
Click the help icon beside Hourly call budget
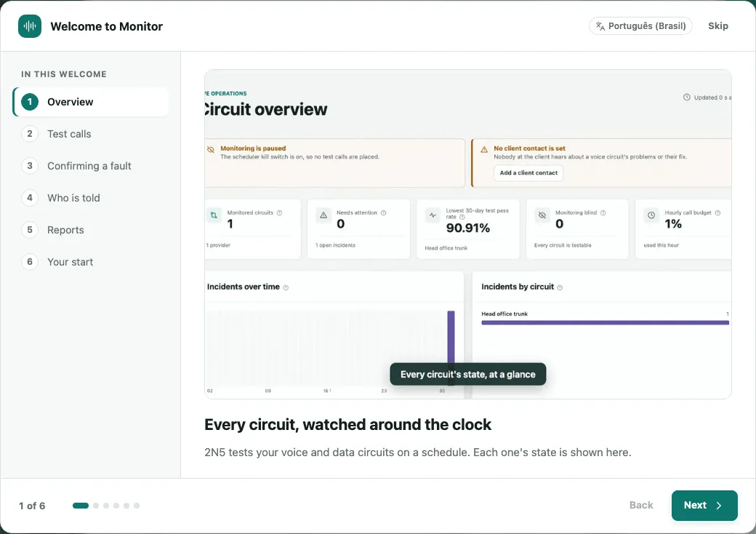pyautogui.click(x=717, y=212)
